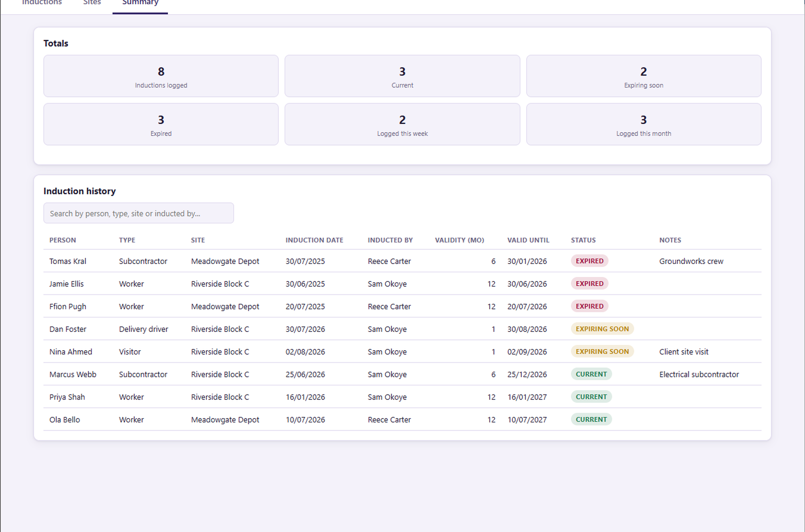Select Tomas Kral in the table
This screenshot has width=805, height=532.
tap(68, 261)
